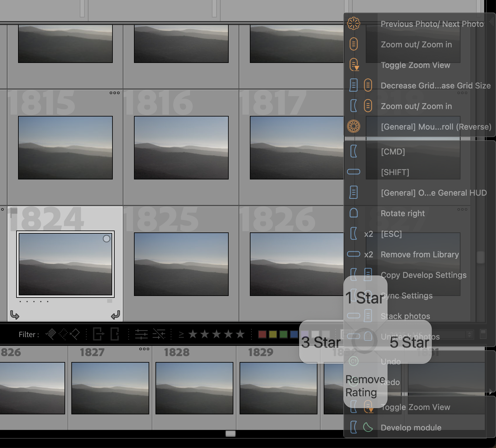Click the unflagged photos filter icon
Viewport: 496px width, 448px height.
tap(63, 334)
